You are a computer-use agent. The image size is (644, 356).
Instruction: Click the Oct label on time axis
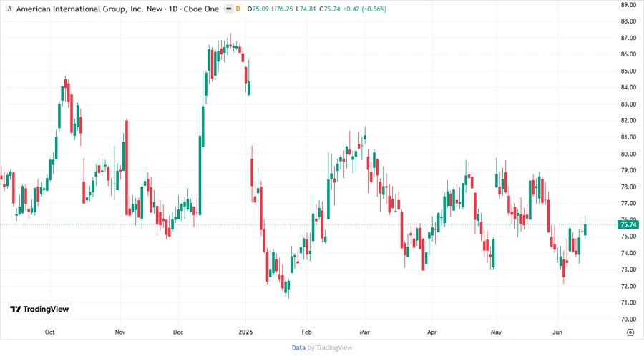point(49,332)
